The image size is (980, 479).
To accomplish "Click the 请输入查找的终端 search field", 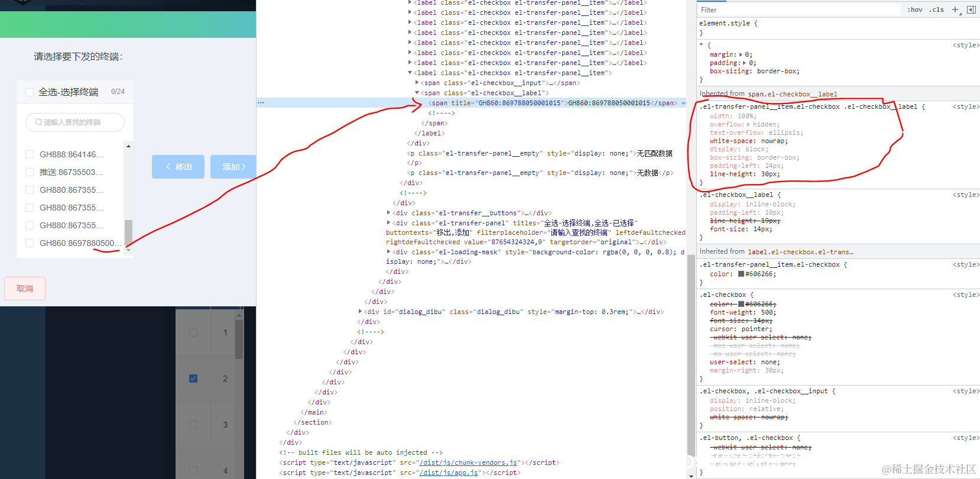I will tap(75, 122).
